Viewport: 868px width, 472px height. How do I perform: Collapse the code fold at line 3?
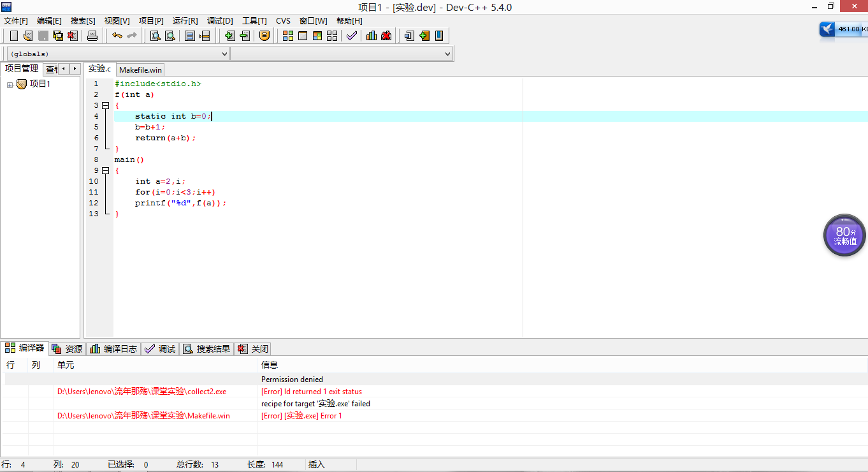pos(106,105)
